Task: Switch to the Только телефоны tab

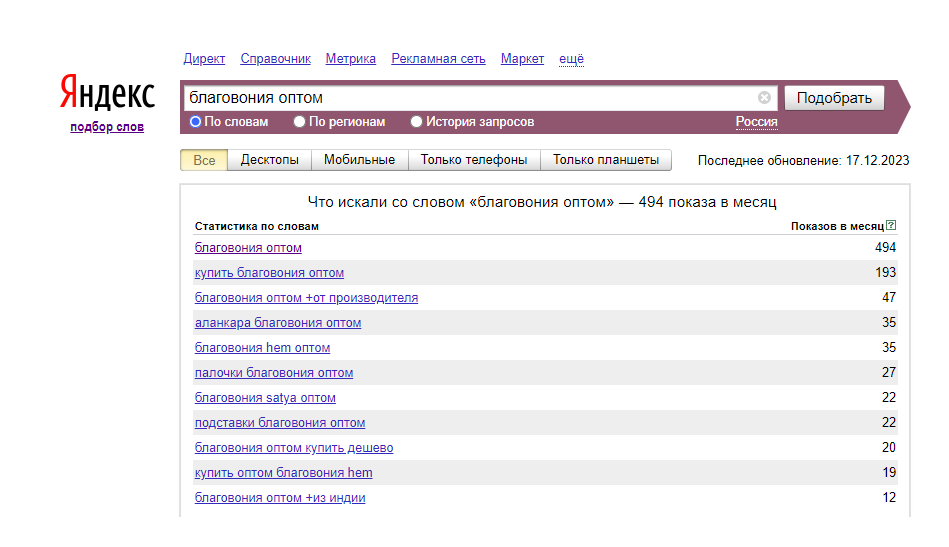Action: (x=474, y=160)
